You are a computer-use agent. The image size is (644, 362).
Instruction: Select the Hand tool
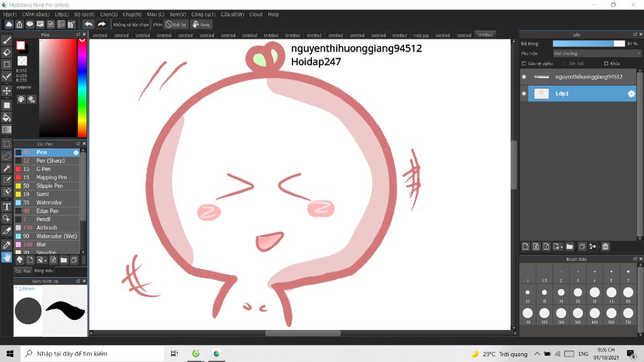[7, 257]
